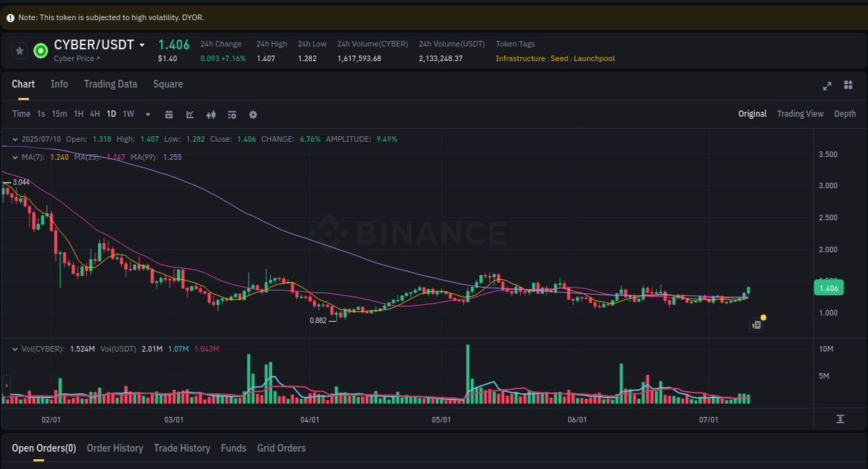Open chart settings via gear icon
The height and width of the screenshot is (469, 868).
coord(253,114)
